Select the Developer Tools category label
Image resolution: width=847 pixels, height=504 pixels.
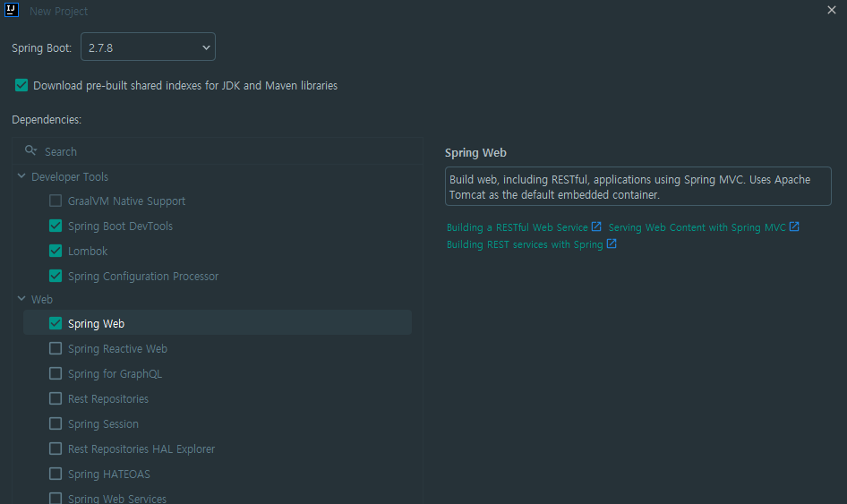point(70,176)
